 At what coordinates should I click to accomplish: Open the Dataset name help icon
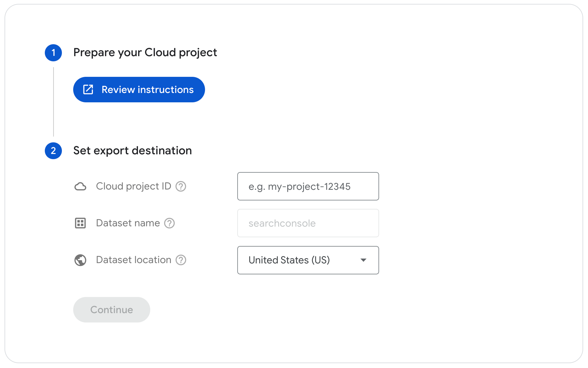point(169,223)
